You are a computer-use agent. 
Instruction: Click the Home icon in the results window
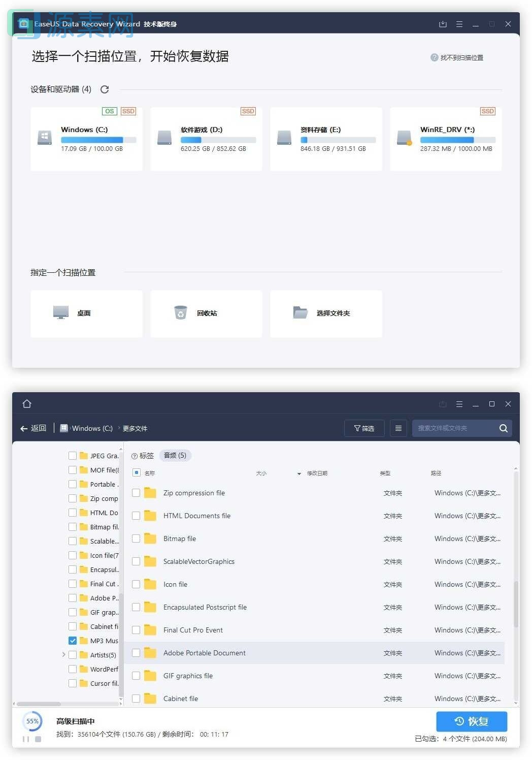tap(27, 404)
